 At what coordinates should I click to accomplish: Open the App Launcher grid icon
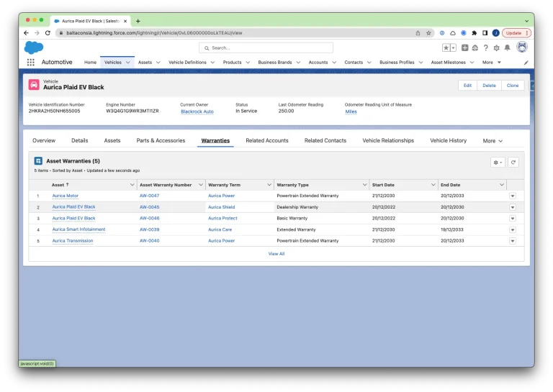(x=30, y=63)
